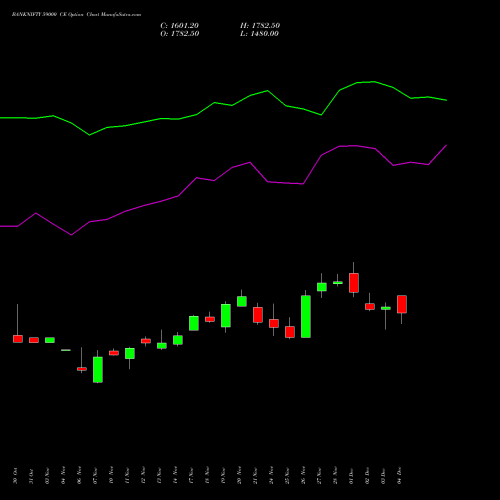Click the red candle above 30 Oct
The height and width of the screenshot is (500, 500).
[18, 339]
